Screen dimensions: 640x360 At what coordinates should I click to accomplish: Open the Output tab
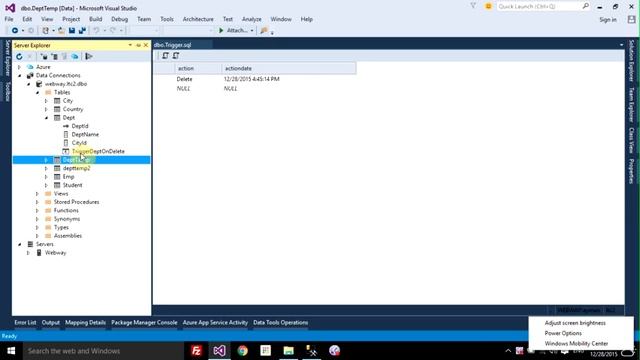point(51,322)
